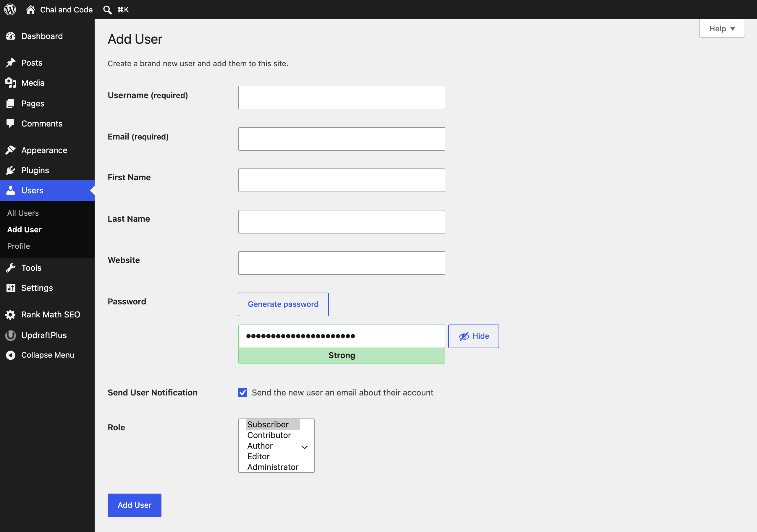The width and height of the screenshot is (757, 532).
Task: Open the Profile submenu item
Action: click(18, 246)
